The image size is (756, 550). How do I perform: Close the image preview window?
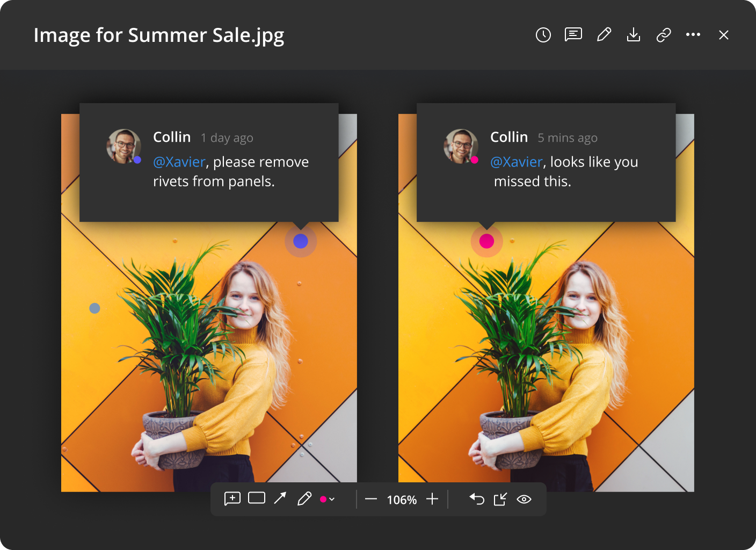[x=724, y=35]
